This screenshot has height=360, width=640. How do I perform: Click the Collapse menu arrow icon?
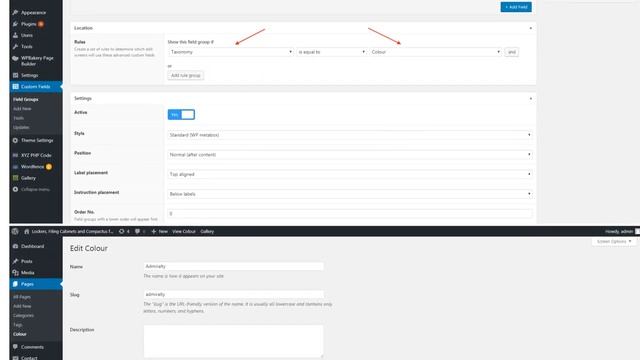[16, 189]
